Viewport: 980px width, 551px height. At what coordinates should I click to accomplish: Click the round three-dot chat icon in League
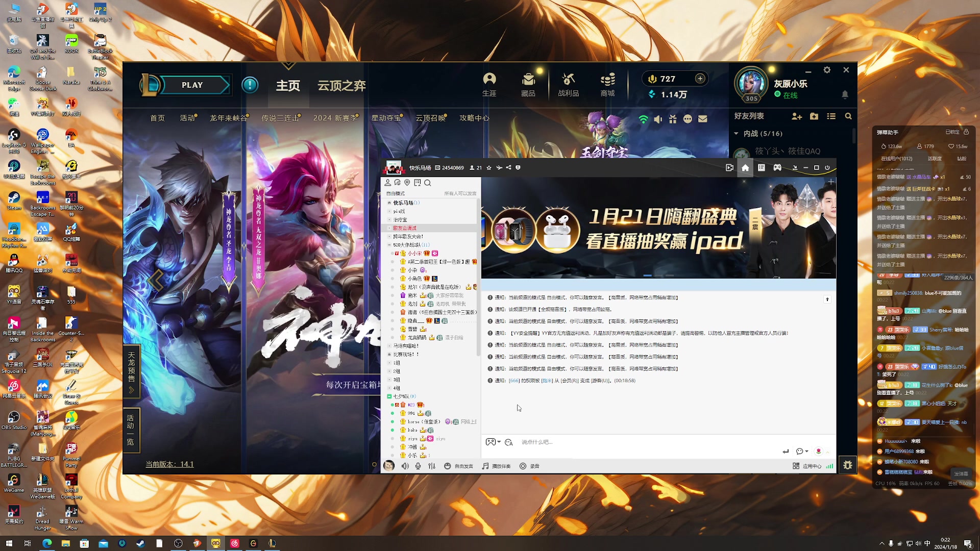[688, 119]
